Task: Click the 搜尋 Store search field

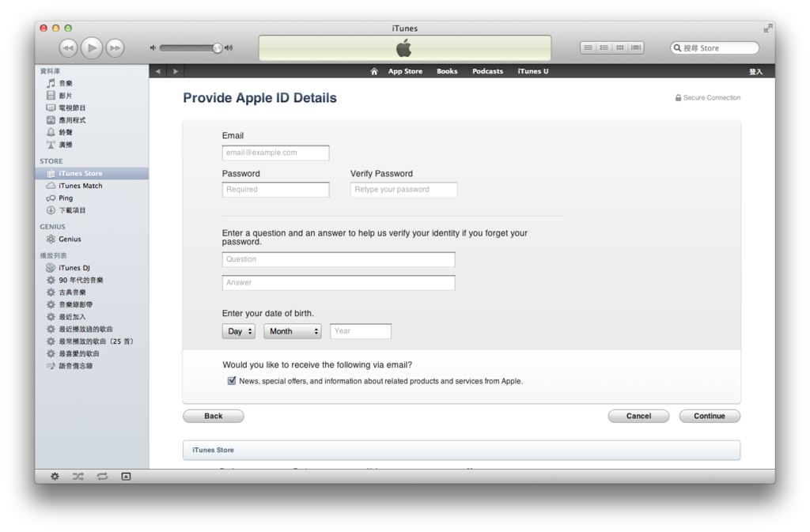Action: [714, 48]
